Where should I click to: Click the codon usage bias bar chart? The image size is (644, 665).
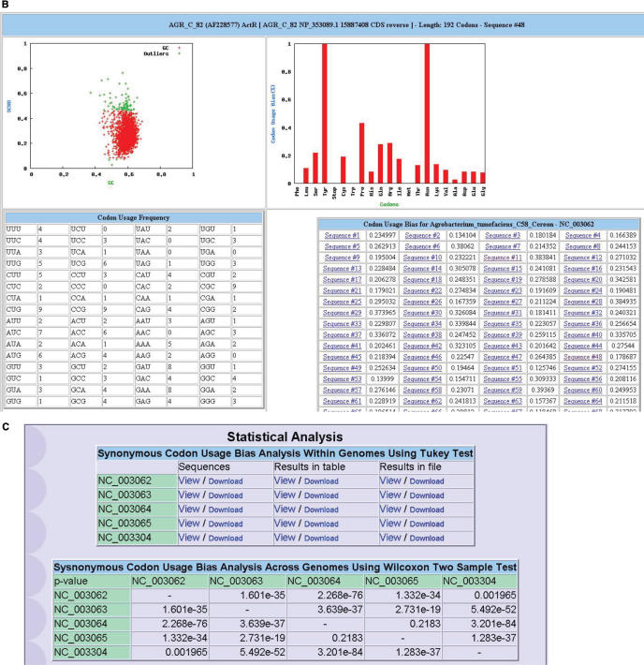coord(388,113)
